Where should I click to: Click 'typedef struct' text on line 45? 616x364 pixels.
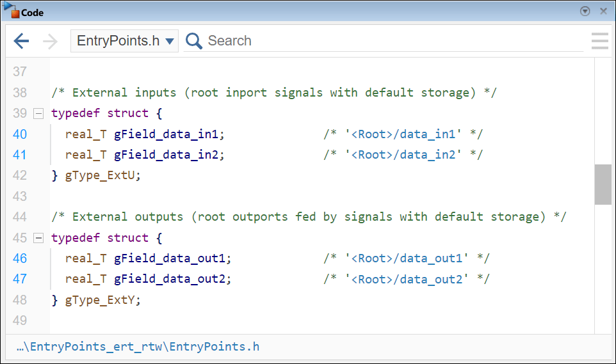[100, 238]
